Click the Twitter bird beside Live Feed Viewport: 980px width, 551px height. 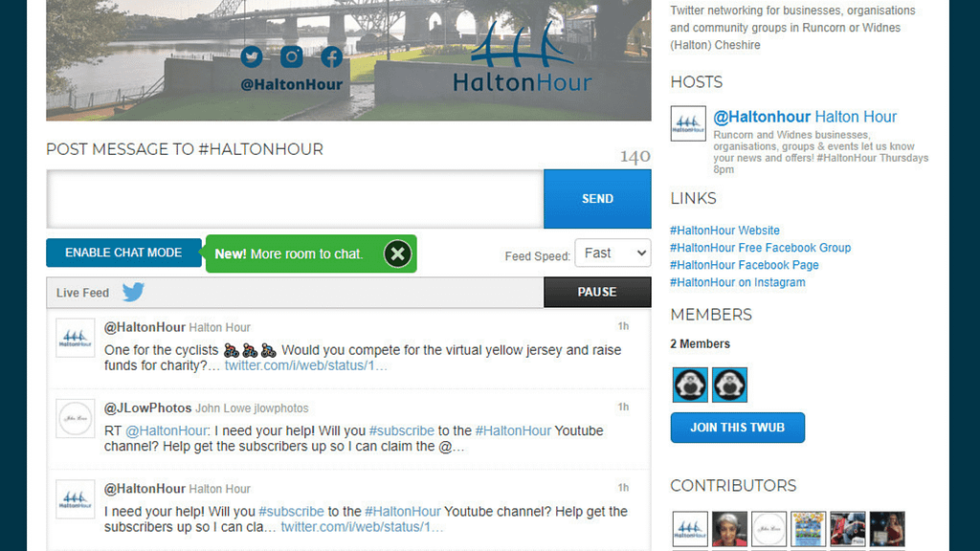click(x=133, y=292)
